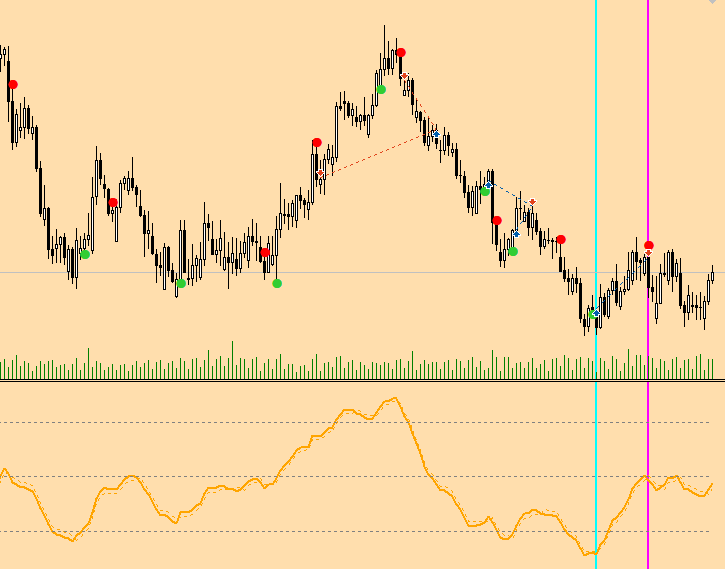The image size is (725, 569).
Task: Click the first red dot at chart's left edge
Action: [x=13, y=85]
